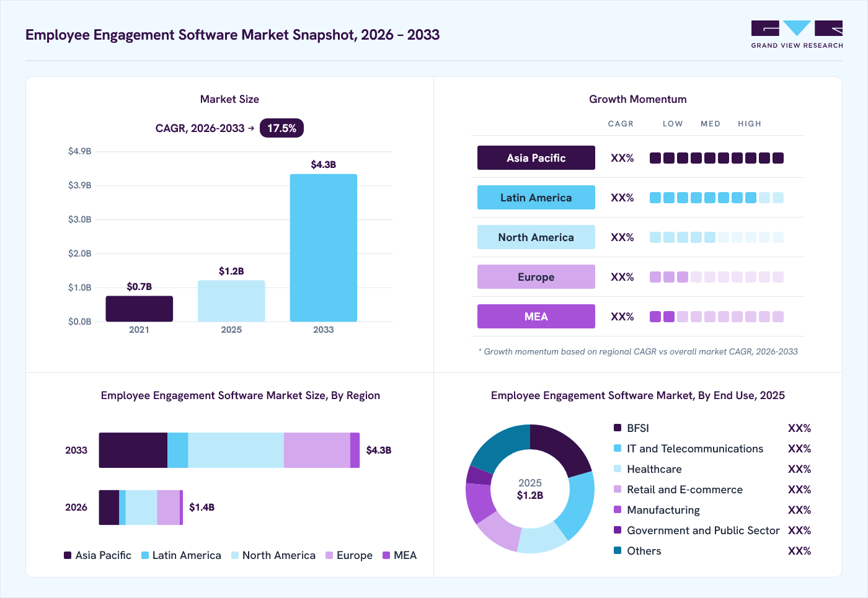Click the $4.3B label above 2033 bar
Viewport: 868px width, 598px height.
coord(324,164)
